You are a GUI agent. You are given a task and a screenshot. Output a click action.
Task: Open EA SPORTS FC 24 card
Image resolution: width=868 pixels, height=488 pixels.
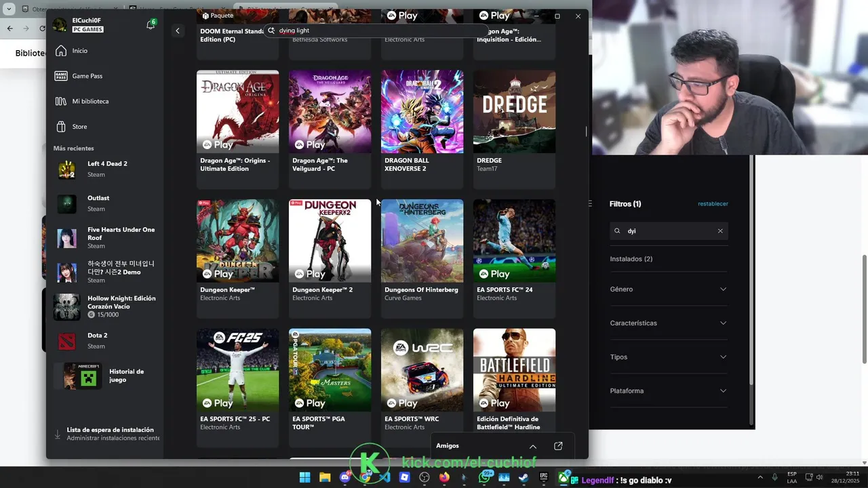514,258
